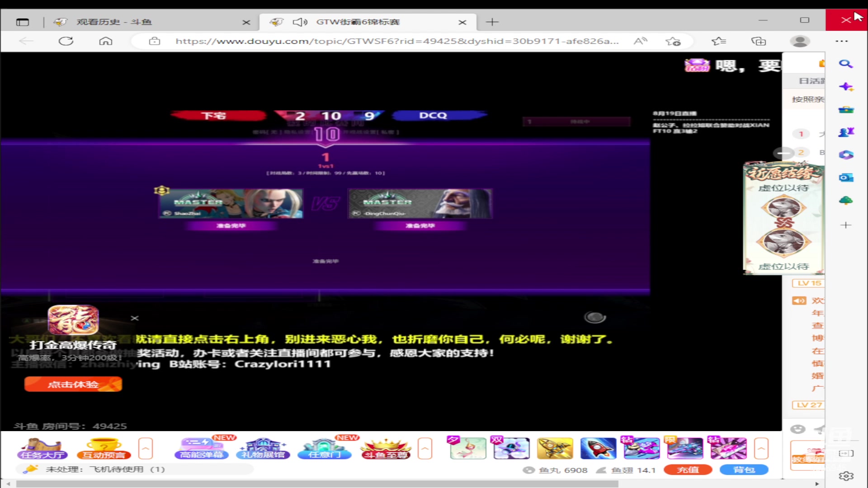Add this page to favorites
Viewport: 868px width, 488px height.
point(673,41)
